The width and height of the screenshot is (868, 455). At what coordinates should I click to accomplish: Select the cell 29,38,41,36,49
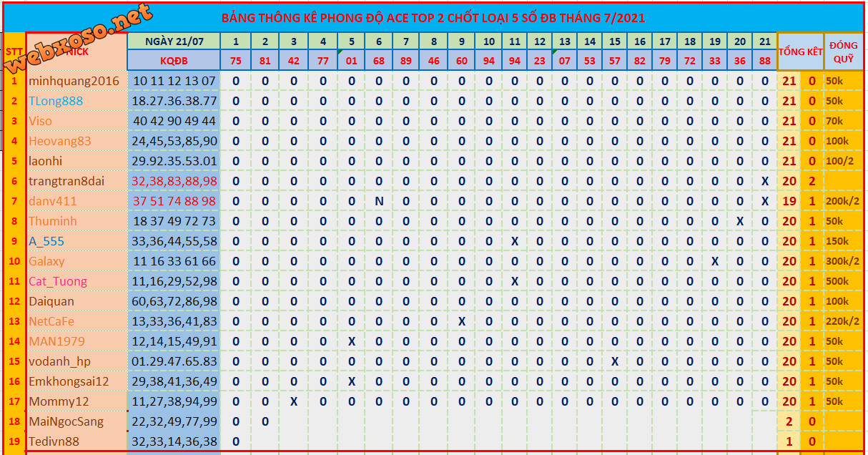(174, 381)
